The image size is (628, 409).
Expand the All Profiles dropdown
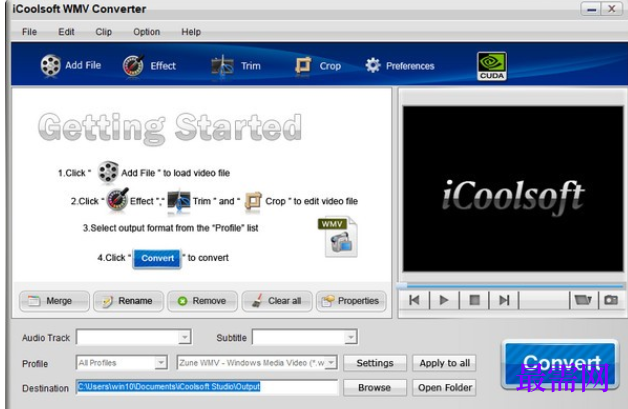pyautogui.click(x=161, y=363)
